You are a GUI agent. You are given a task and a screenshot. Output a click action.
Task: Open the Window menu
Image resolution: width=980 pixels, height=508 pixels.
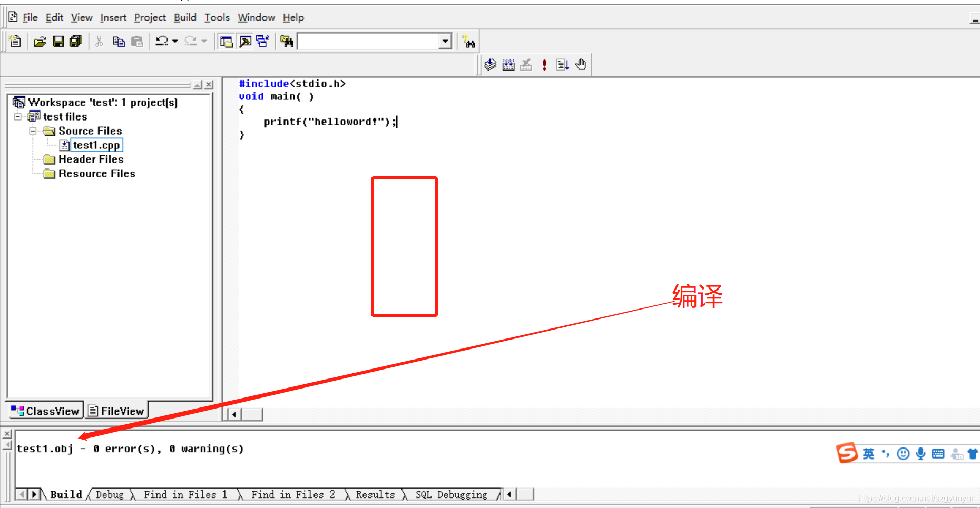[256, 17]
